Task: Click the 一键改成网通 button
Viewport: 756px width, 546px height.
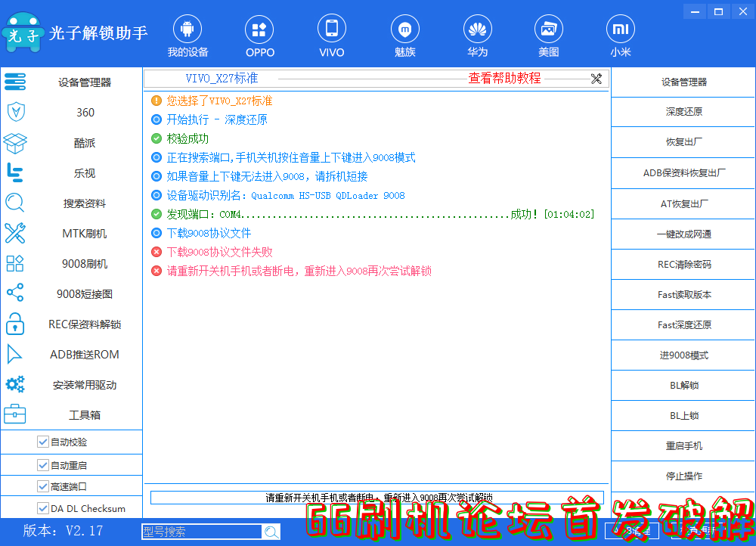Action: (683, 234)
